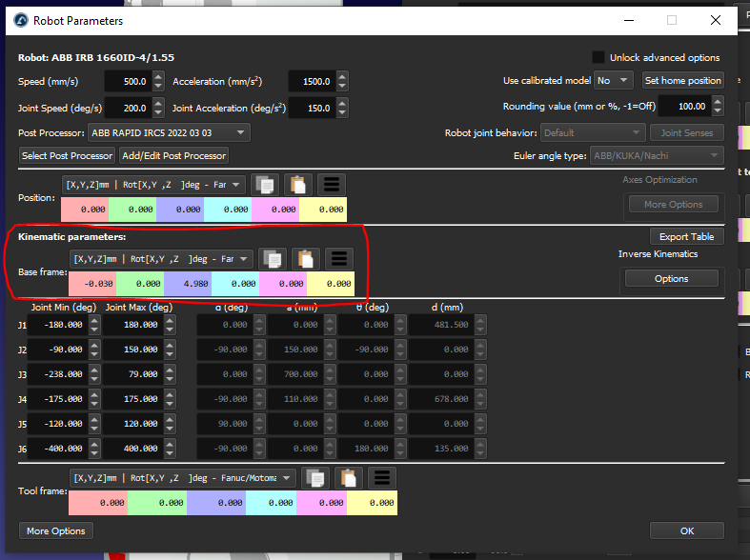Click Add/Edit Post Processor
750x560 pixels.
(173, 155)
